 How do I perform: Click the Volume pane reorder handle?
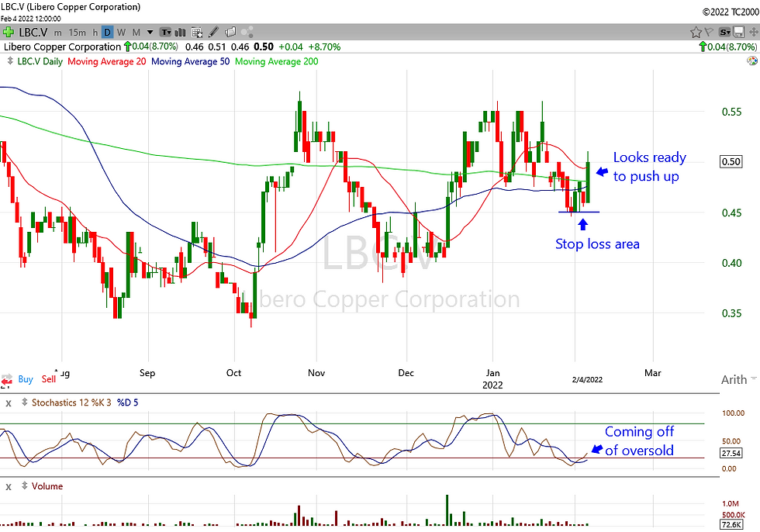point(24,486)
